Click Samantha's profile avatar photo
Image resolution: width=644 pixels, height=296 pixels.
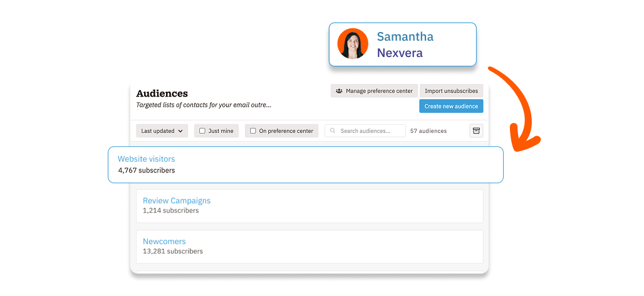(352, 44)
